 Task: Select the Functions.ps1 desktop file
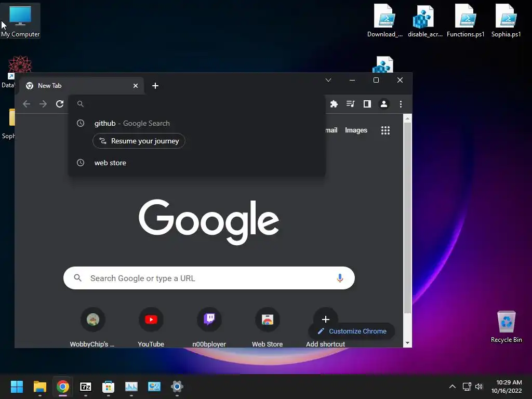pyautogui.click(x=465, y=21)
